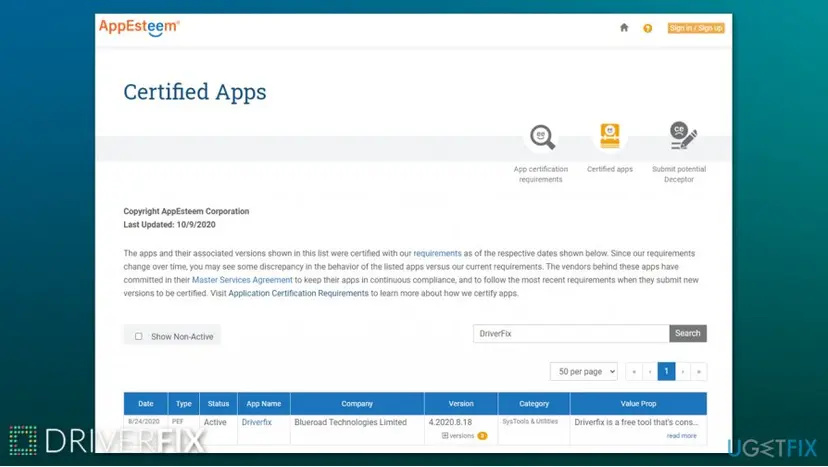Screen dimensions: 828x467
Task: Open Master Services Agreement link
Action: pos(242,280)
